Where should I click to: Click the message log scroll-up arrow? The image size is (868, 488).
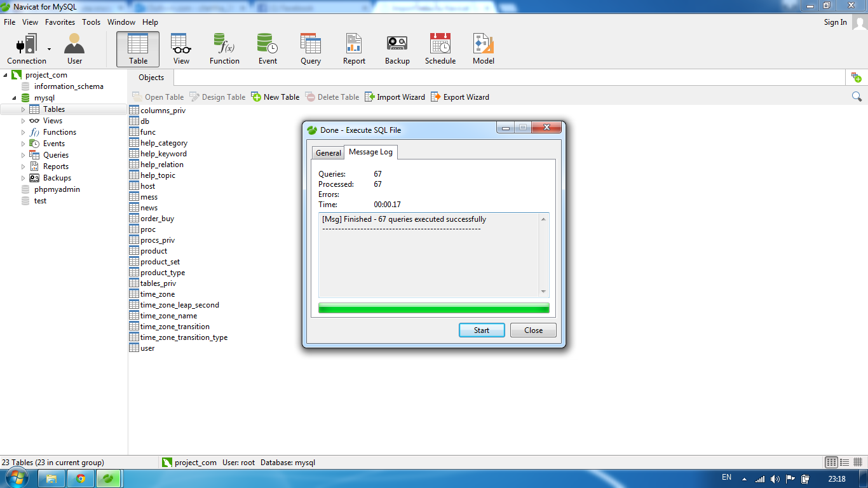543,219
